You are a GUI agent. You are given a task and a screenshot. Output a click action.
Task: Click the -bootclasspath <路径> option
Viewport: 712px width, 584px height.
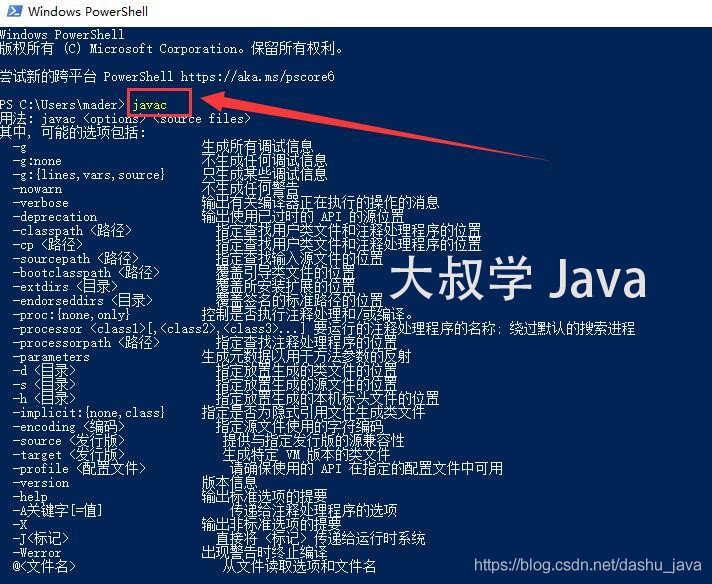pos(86,272)
